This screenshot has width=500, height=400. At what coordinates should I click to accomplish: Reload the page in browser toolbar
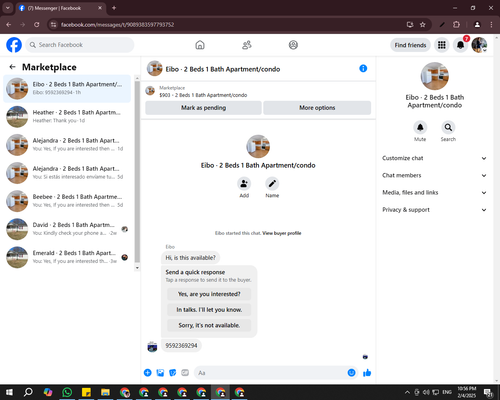(x=37, y=25)
